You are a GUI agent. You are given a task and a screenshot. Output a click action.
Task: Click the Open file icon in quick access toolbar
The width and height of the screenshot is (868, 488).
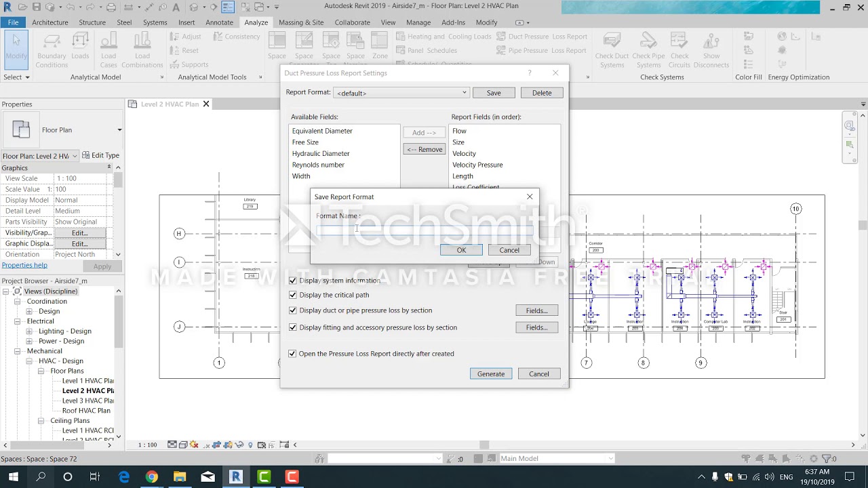[23, 7]
